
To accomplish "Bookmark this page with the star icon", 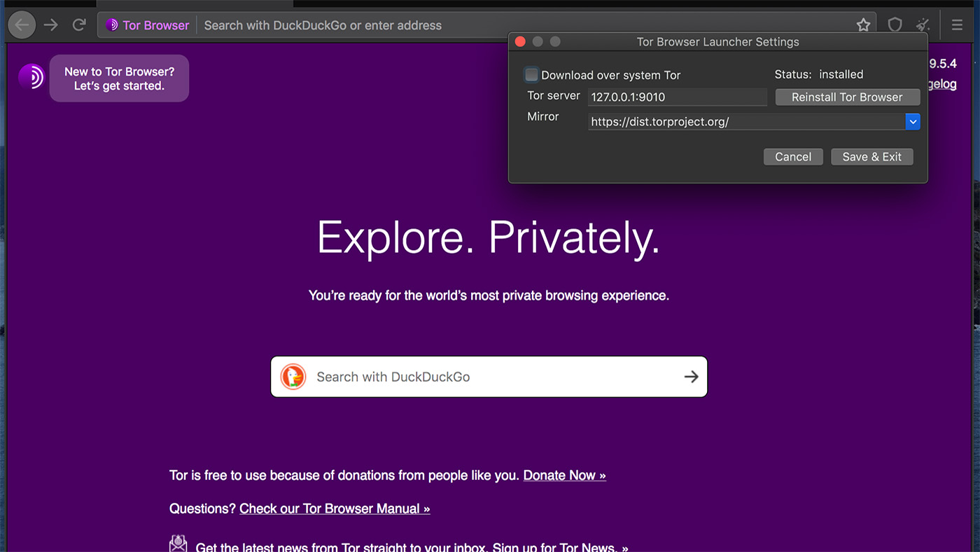I will 863,25.
